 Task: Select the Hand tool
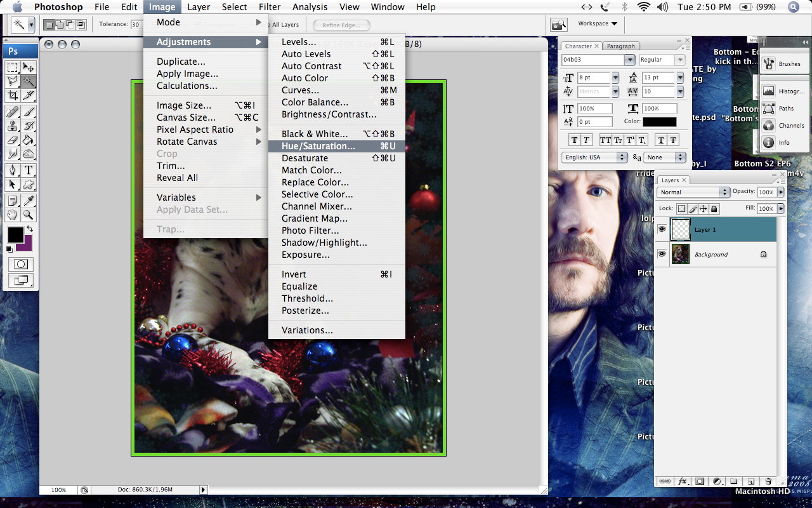click(12, 215)
